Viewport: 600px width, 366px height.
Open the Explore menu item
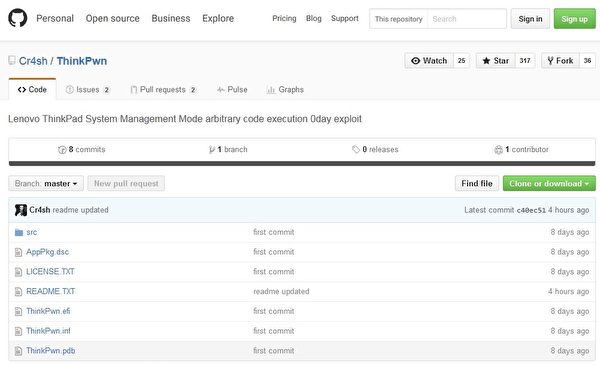point(218,18)
